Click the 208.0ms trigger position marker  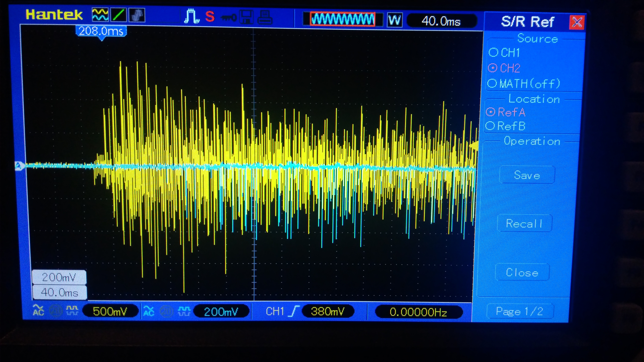click(x=101, y=32)
